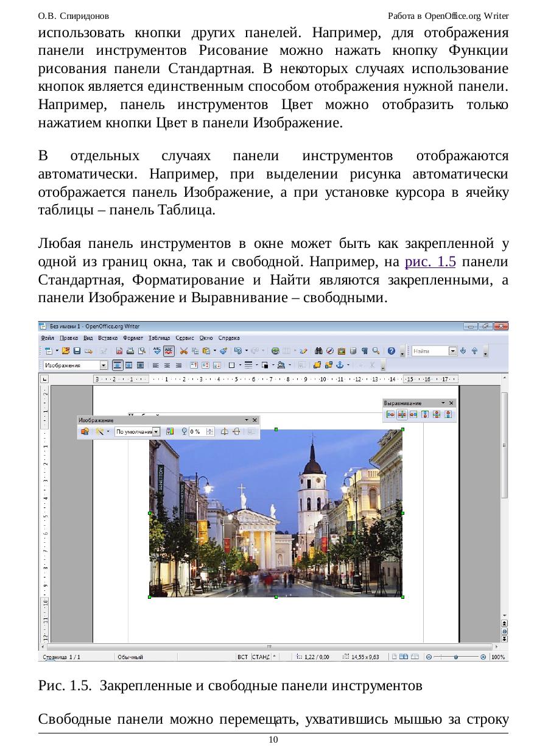Click the 100% zoom level in status bar

click(x=498, y=657)
